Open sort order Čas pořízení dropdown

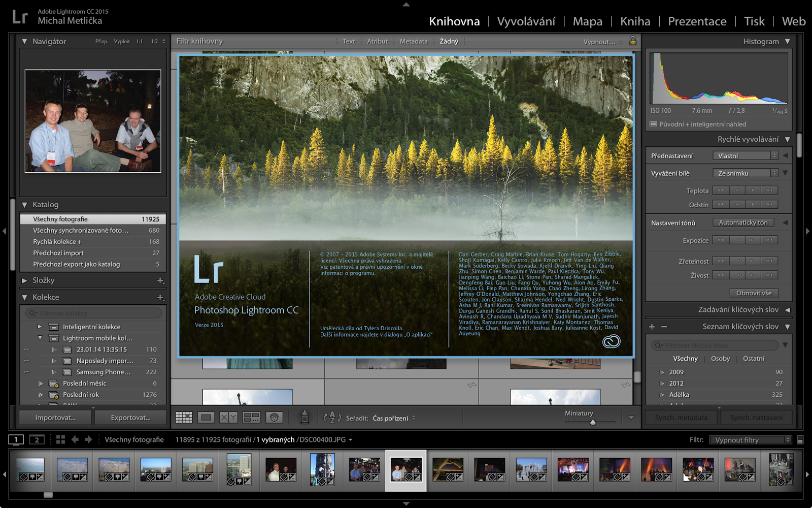coord(394,418)
